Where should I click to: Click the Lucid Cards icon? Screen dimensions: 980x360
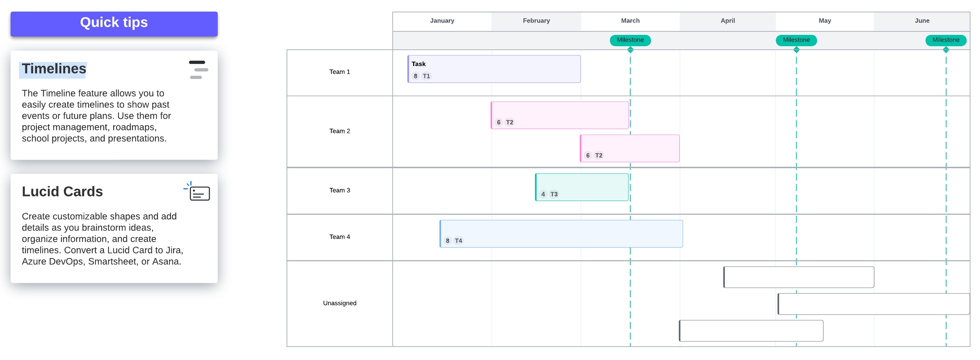point(197,191)
